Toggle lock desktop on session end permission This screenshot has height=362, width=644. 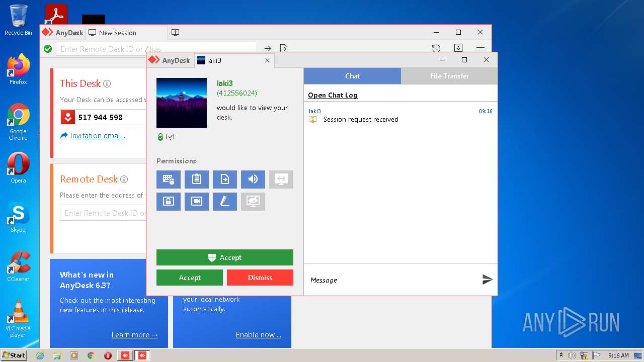(x=169, y=202)
